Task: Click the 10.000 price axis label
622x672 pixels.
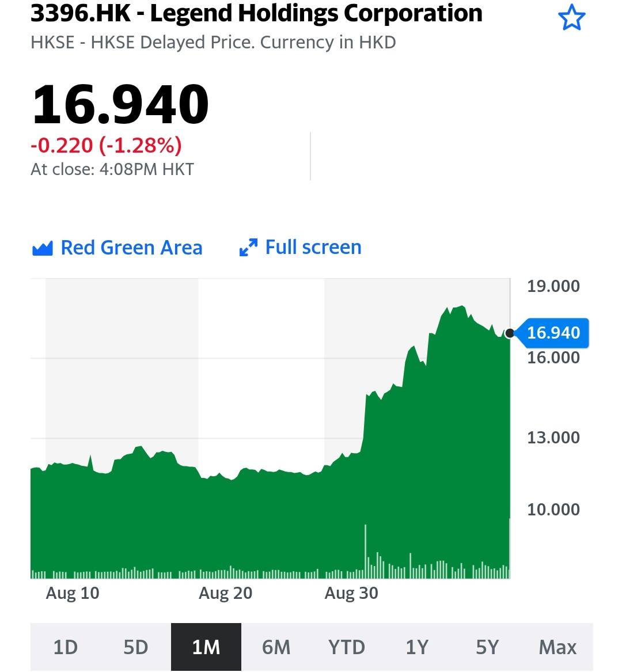Action: click(x=553, y=510)
